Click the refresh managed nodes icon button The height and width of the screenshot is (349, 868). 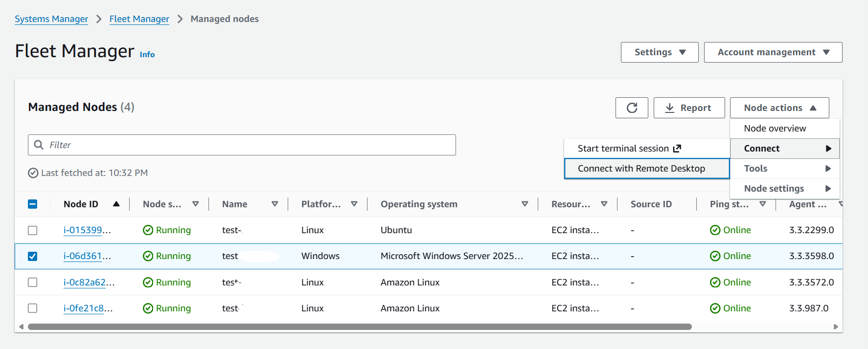pyautogui.click(x=632, y=108)
